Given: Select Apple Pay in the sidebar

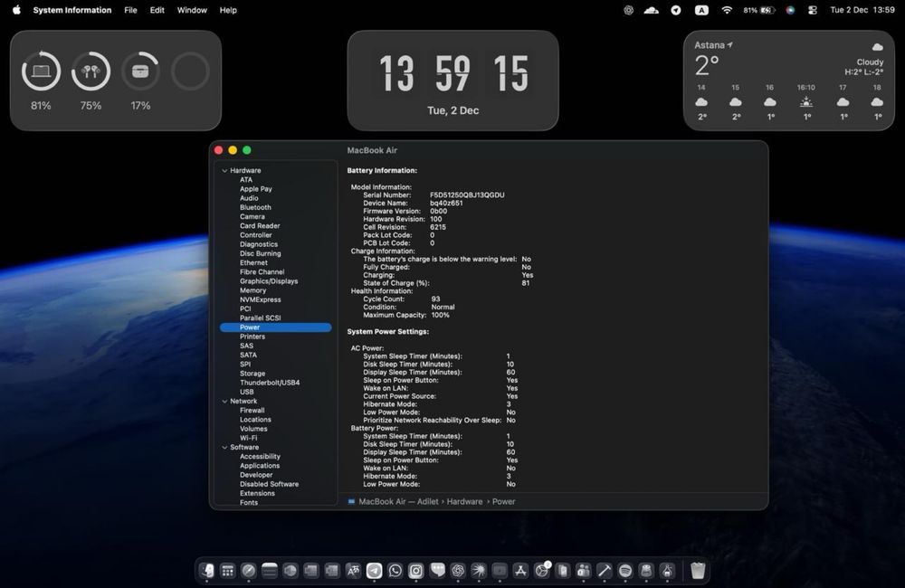Looking at the screenshot, I should [x=256, y=189].
